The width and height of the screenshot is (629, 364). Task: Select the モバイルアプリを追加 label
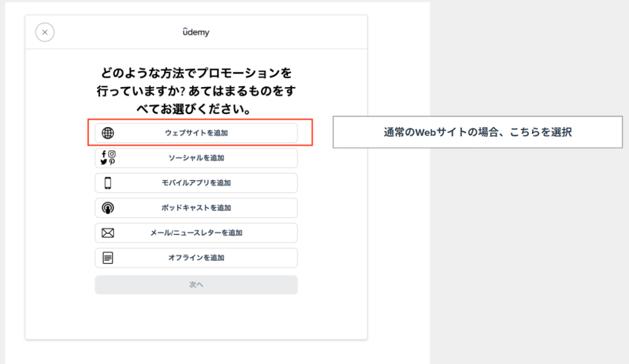tap(196, 183)
